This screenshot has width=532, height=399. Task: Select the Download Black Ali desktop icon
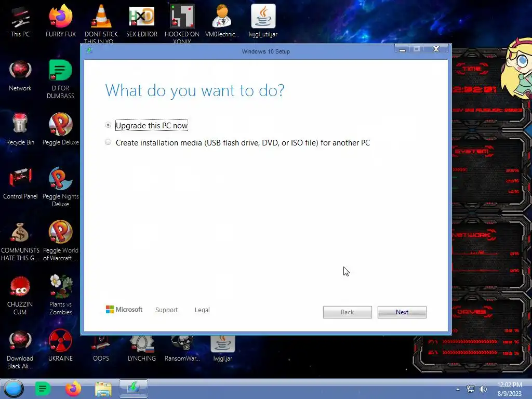click(20, 350)
